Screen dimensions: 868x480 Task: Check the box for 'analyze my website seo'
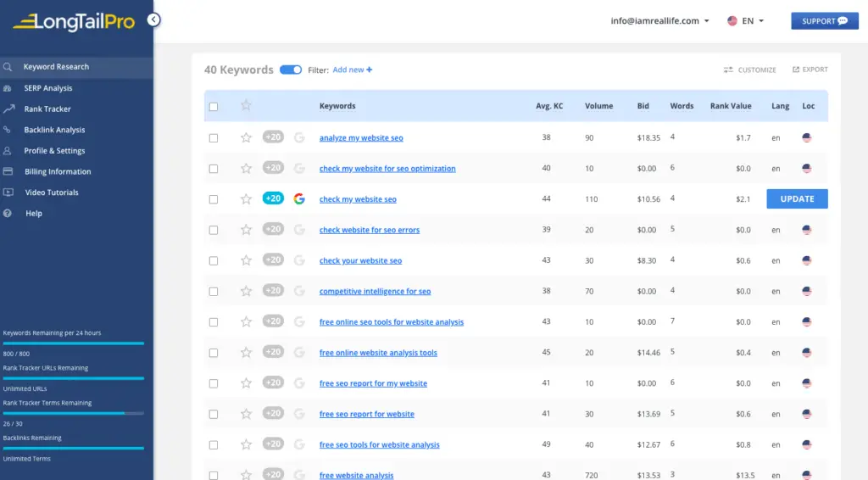(213, 138)
